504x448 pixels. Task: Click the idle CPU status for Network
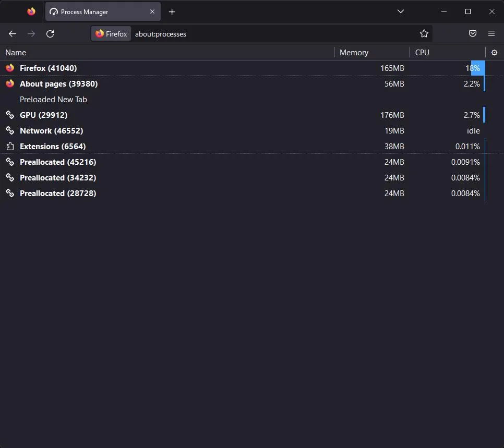[473, 131]
